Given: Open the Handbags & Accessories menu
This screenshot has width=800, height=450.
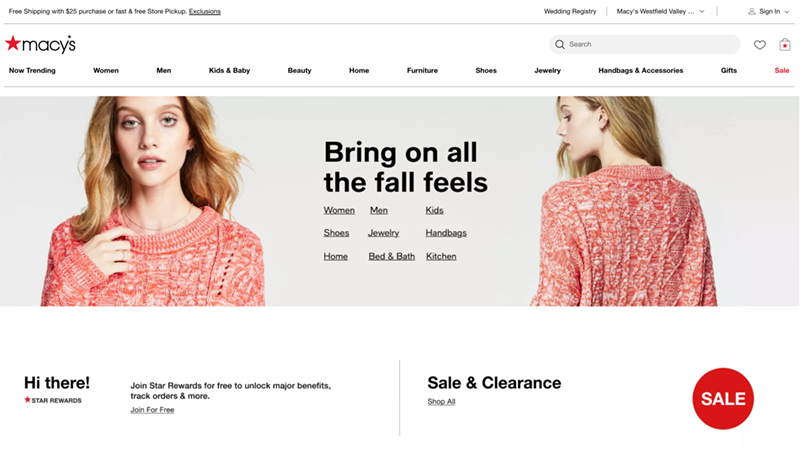Looking at the screenshot, I should point(640,71).
